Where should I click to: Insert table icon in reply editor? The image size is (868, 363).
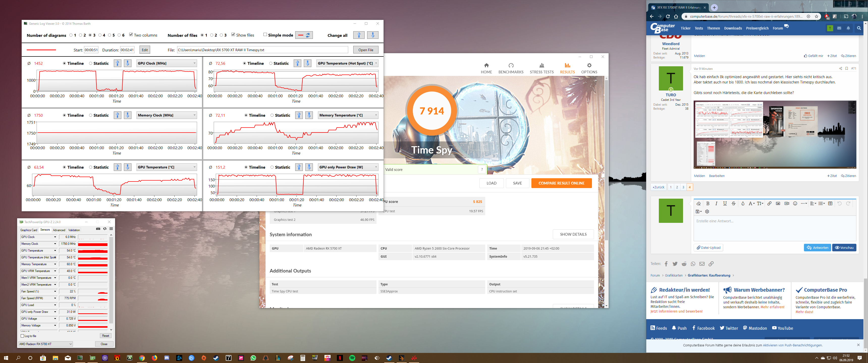coord(830,203)
